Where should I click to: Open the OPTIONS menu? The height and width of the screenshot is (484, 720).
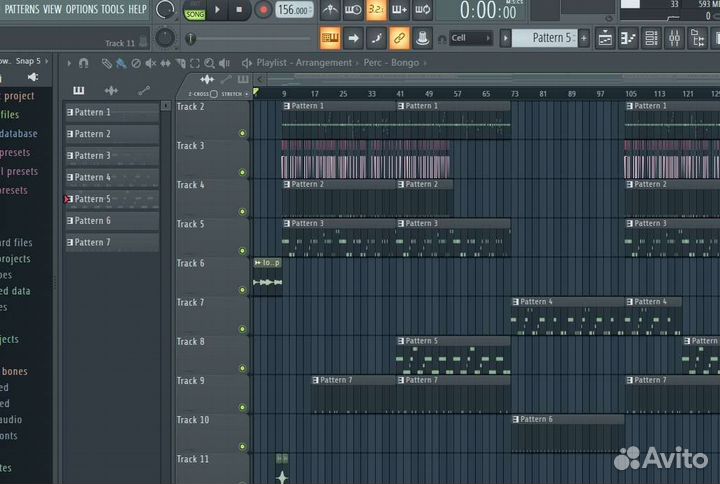81,9
